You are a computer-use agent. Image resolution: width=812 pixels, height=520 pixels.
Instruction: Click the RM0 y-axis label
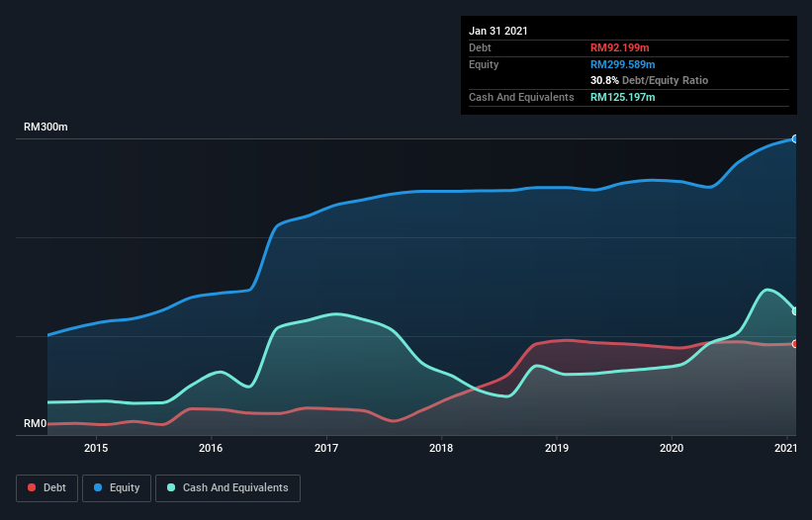click(x=36, y=423)
